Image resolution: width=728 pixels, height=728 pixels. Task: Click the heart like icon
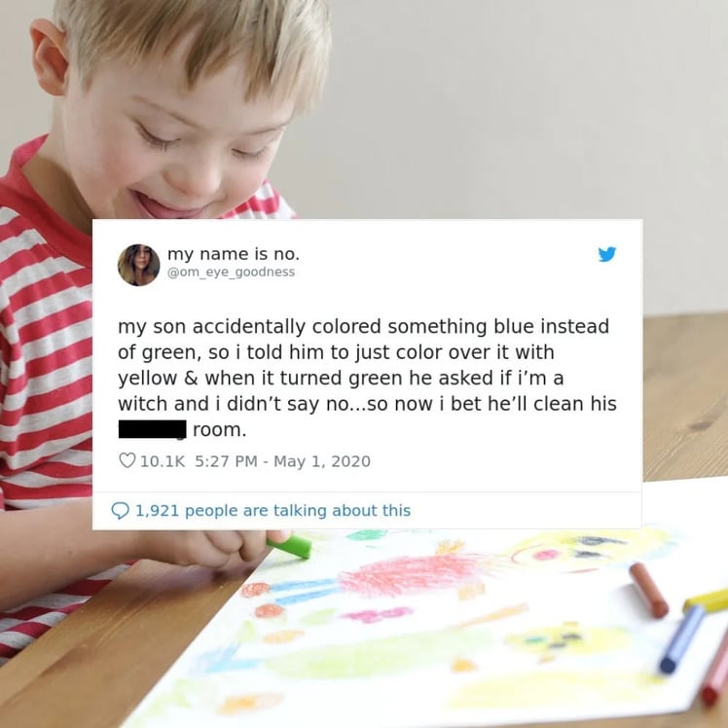pyautogui.click(x=127, y=460)
